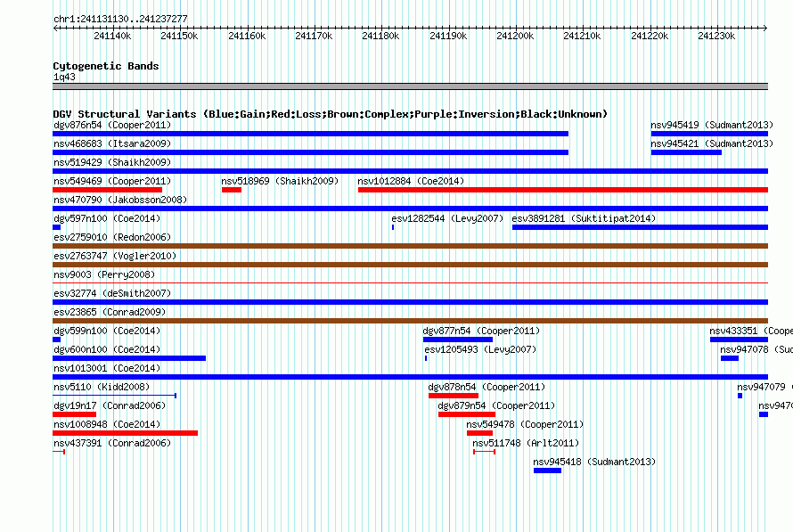Image resolution: width=793 pixels, height=532 pixels.
Task: Click the blue bar under dgv600n100
Action: tap(129, 358)
